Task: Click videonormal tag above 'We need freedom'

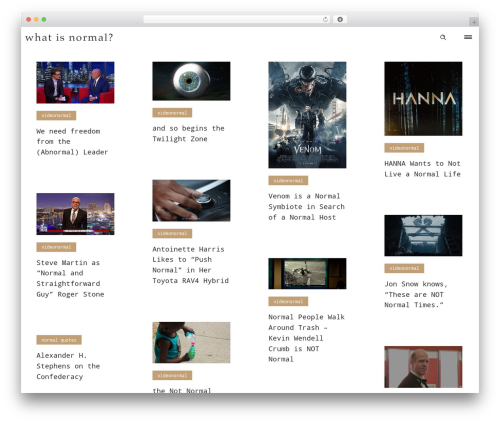Action: point(56,115)
